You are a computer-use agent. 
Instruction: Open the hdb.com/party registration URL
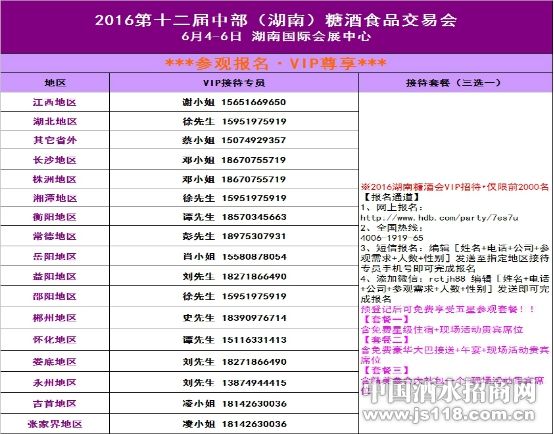439,218
